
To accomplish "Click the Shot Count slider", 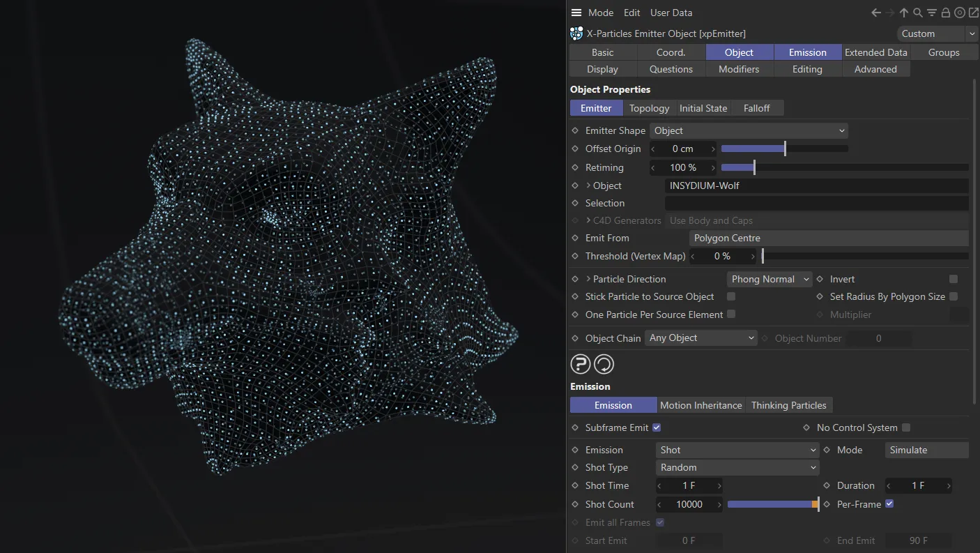I will click(772, 504).
